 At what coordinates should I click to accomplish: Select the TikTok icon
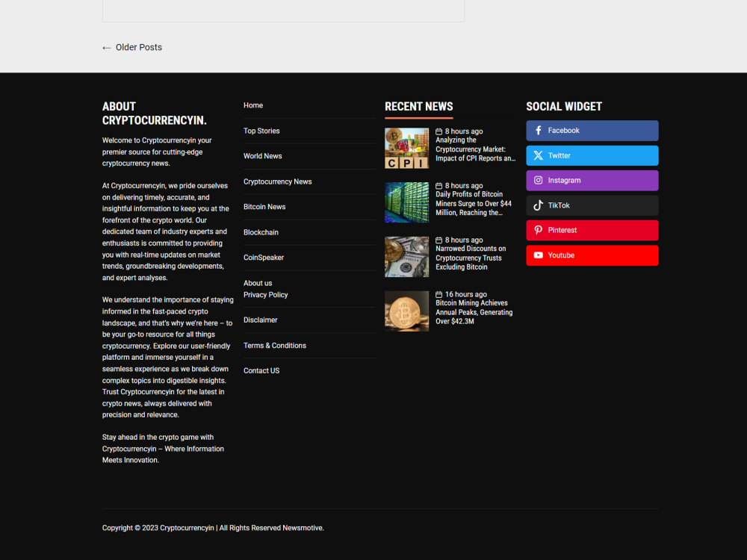(x=538, y=205)
